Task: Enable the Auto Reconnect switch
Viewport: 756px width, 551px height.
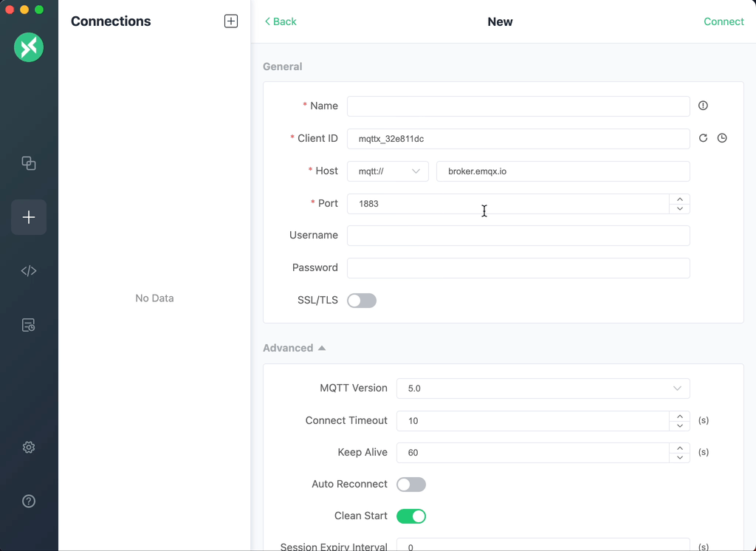Action: 411,485
